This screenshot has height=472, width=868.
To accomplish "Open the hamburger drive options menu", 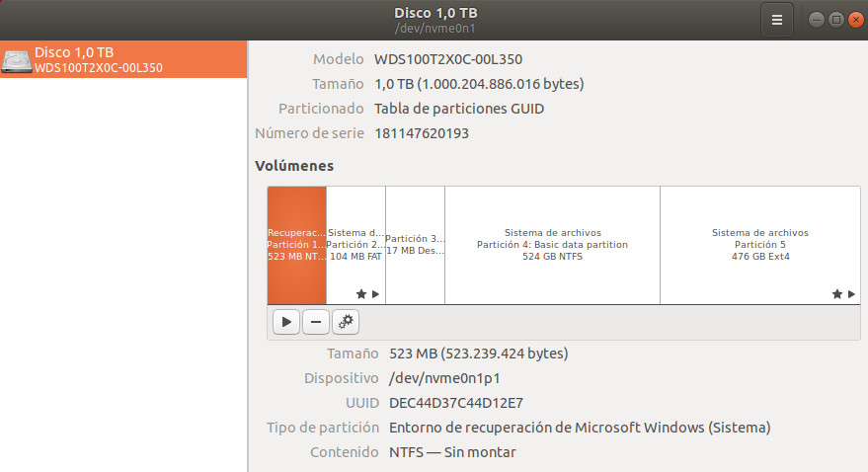I will [x=777, y=19].
